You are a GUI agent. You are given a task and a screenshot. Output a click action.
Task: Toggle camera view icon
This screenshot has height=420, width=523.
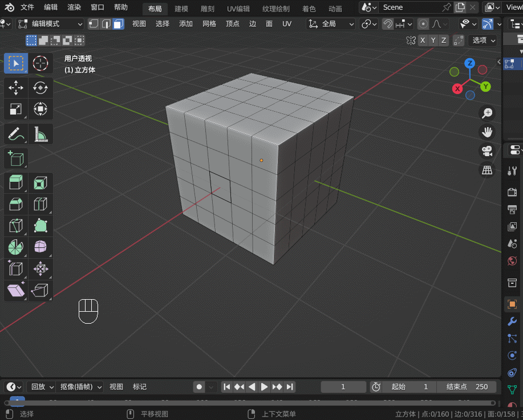pyautogui.click(x=487, y=151)
